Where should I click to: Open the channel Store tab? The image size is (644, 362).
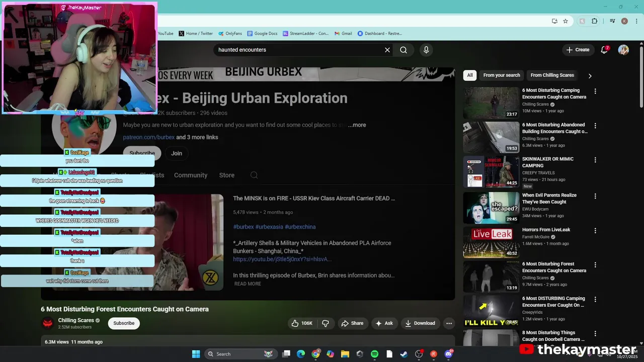227,175
